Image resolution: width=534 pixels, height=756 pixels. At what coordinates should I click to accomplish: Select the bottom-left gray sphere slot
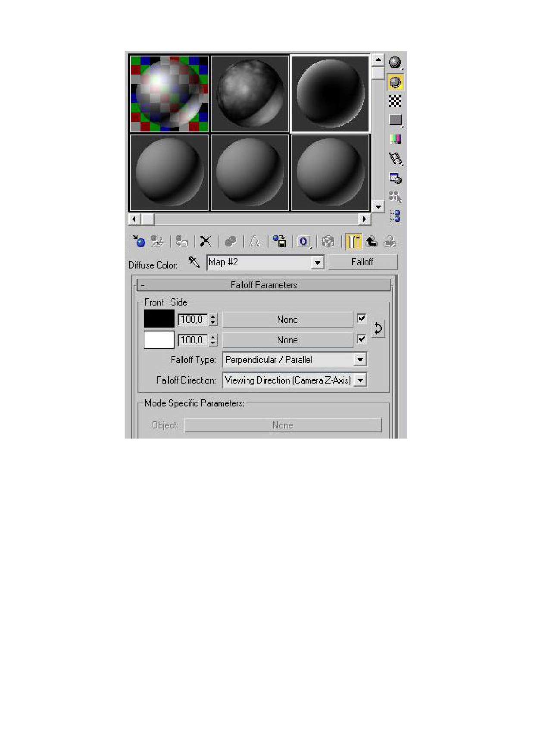tap(169, 172)
